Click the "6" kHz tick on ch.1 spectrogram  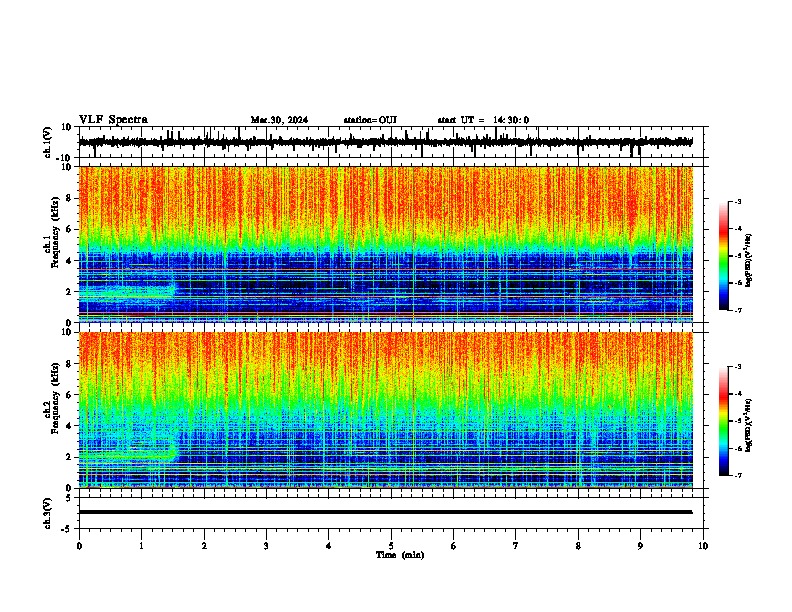point(69,230)
